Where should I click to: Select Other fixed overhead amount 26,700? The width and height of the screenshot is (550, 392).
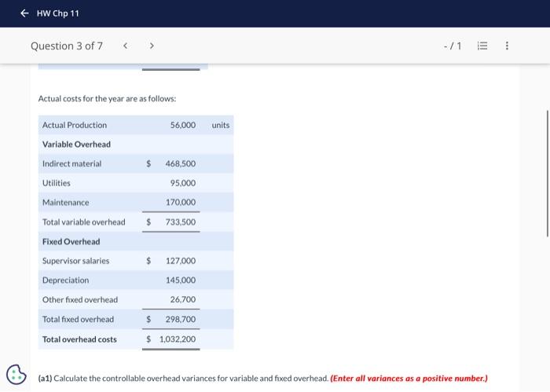coord(183,299)
